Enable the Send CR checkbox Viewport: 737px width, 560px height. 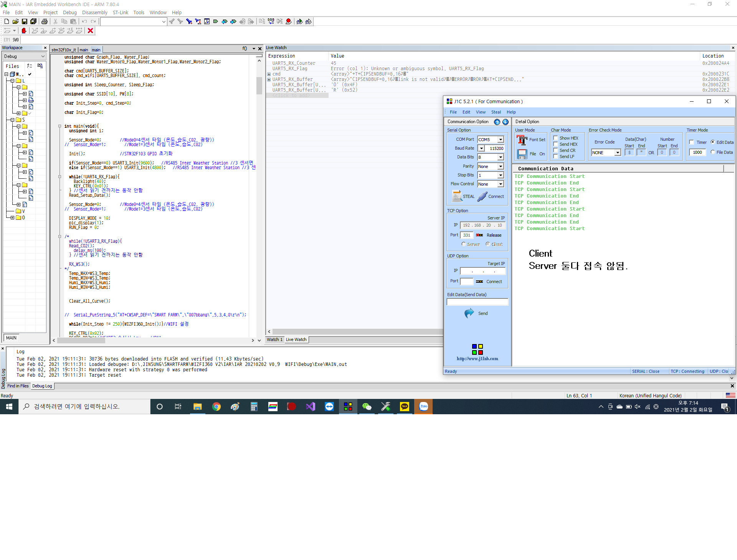coord(555,150)
